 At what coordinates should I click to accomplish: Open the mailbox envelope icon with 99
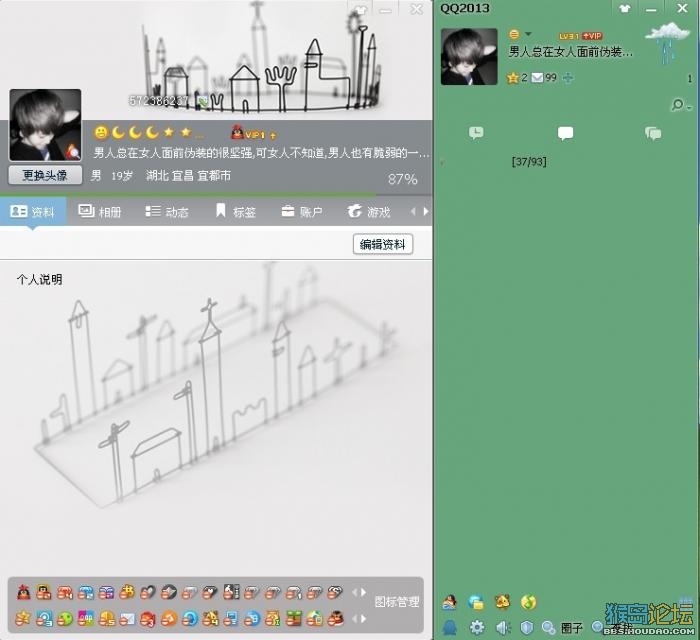pos(538,78)
